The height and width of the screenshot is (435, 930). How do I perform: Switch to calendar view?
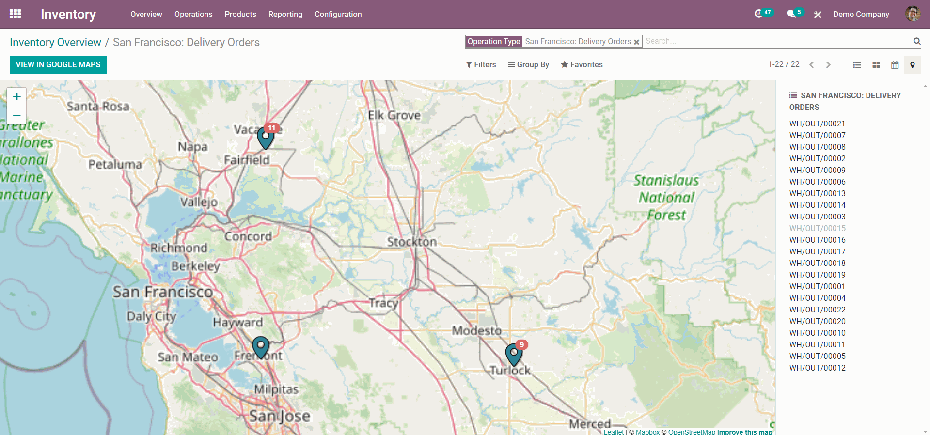[894, 65]
